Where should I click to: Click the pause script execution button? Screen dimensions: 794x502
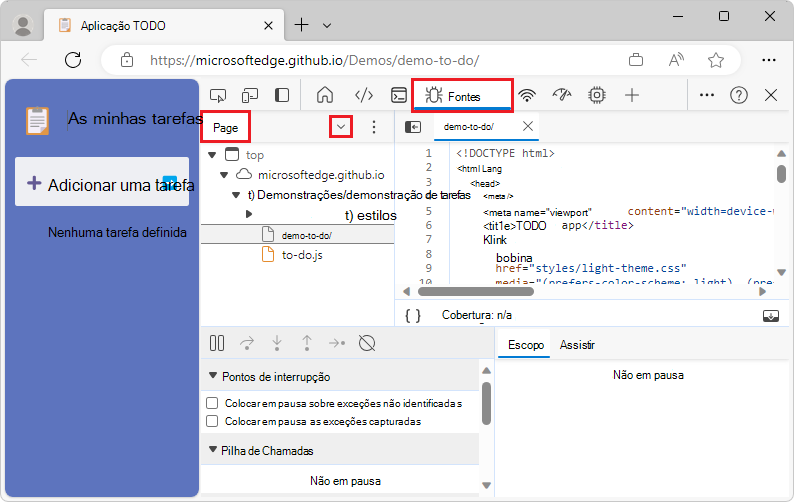217,344
